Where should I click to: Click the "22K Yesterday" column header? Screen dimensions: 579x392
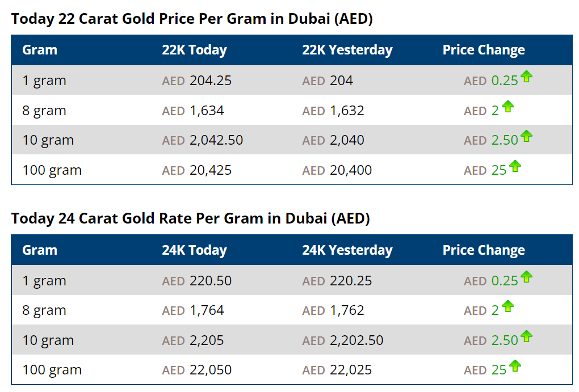[347, 50]
